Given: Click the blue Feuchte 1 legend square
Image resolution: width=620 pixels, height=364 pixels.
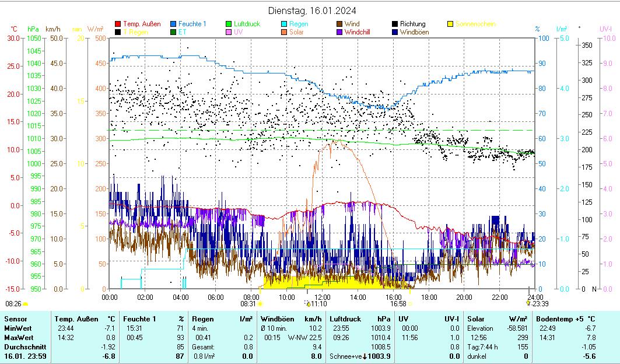Looking at the screenshot, I should pos(174,24).
